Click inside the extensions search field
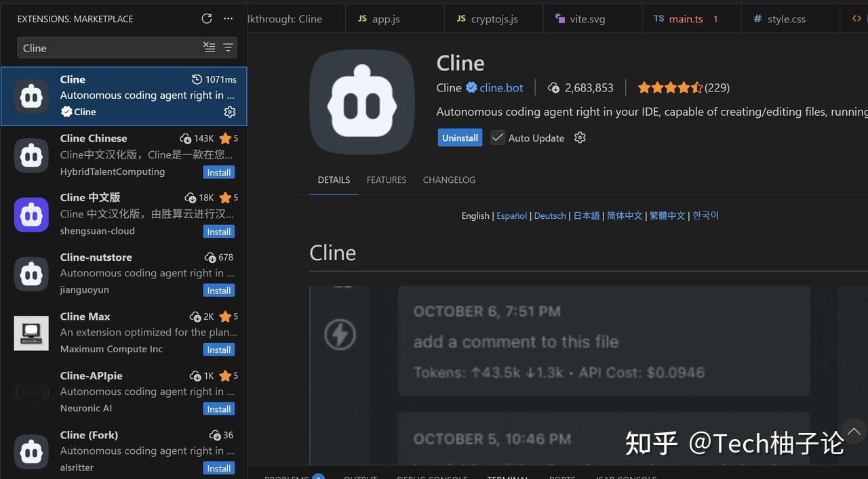 [x=102, y=47]
